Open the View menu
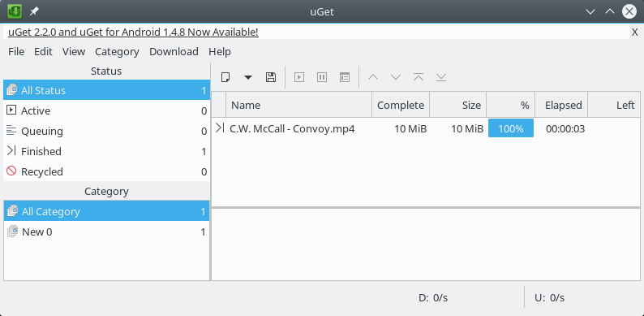 [74, 51]
